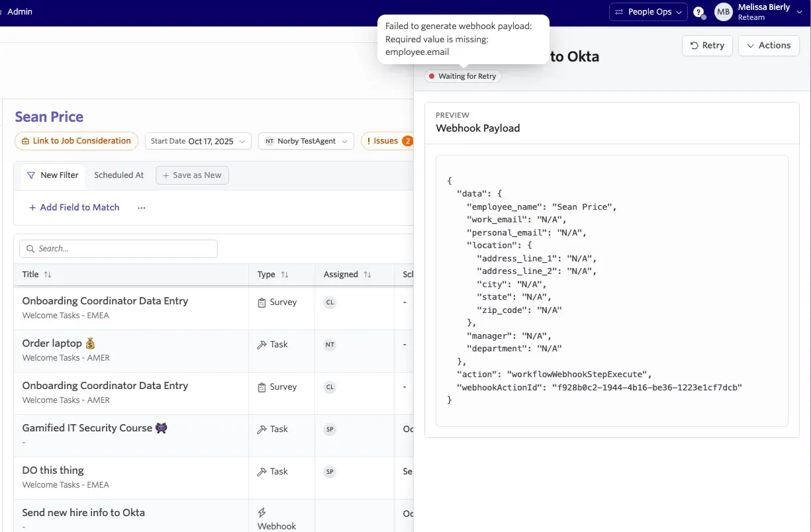Click the SP avatar on the DO this thing row

click(330, 472)
